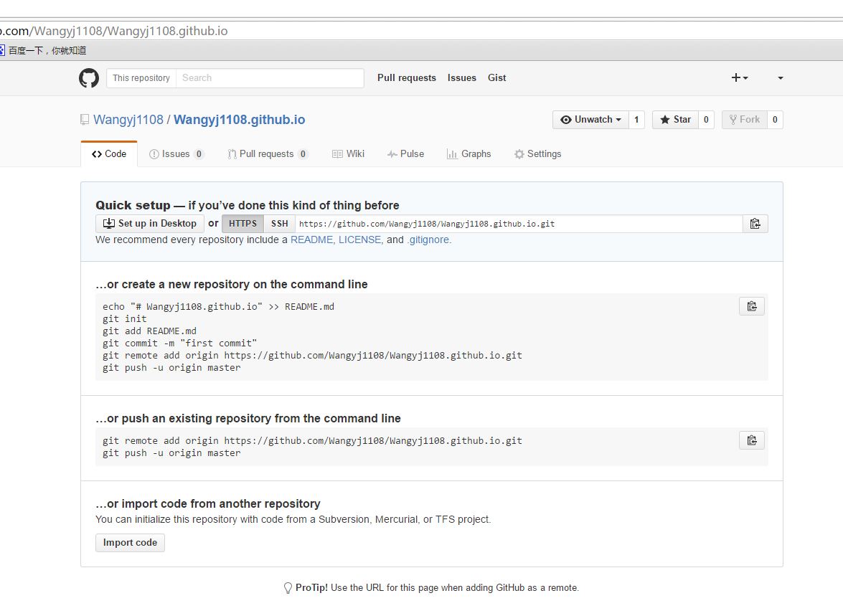This screenshot has width=843, height=616.
Task: Click the echo README.md command line
Action: click(x=218, y=306)
